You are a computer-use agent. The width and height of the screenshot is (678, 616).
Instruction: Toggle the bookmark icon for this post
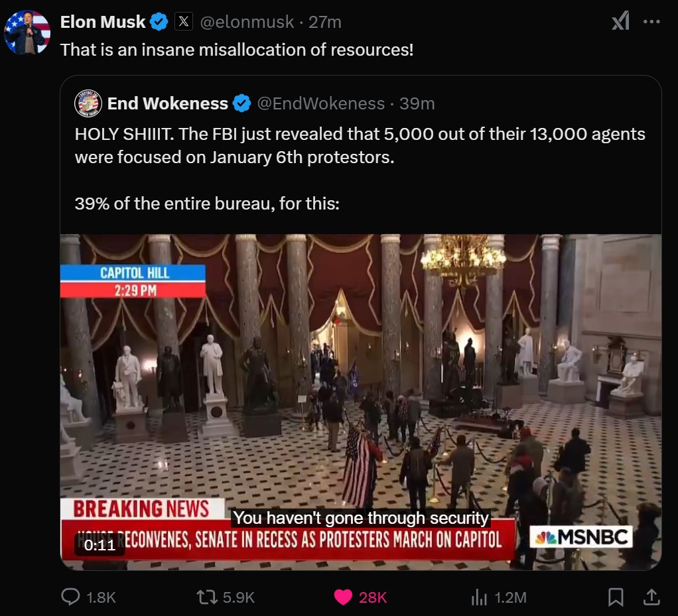pos(615,597)
